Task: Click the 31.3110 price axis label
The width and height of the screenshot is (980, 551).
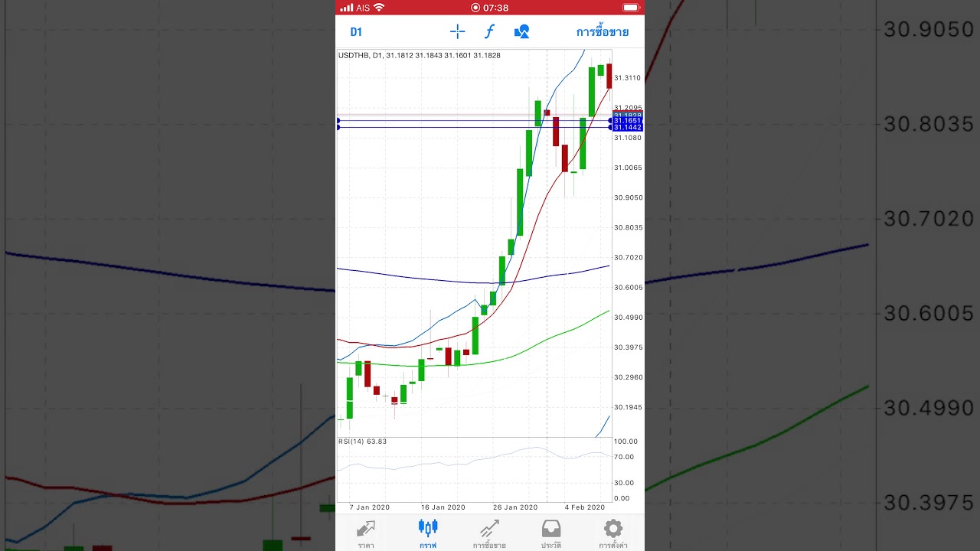Action: pyautogui.click(x=628, y=78)
